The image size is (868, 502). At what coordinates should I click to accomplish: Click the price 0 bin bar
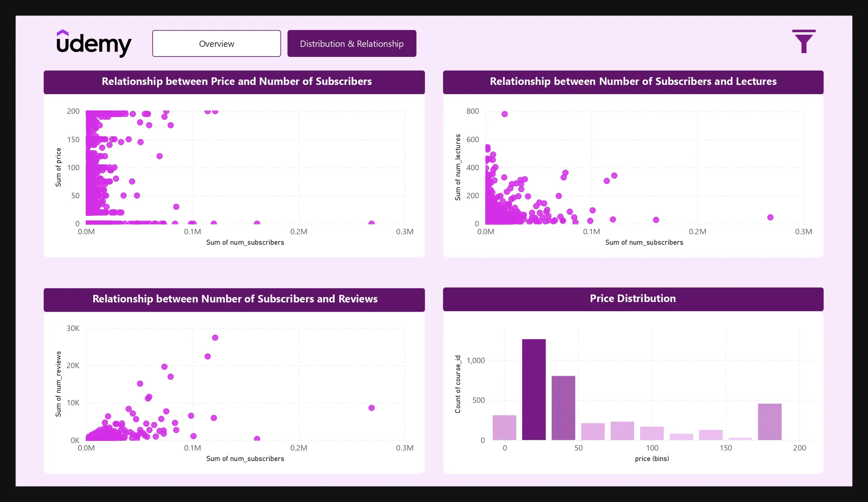(x=504, y=428)
